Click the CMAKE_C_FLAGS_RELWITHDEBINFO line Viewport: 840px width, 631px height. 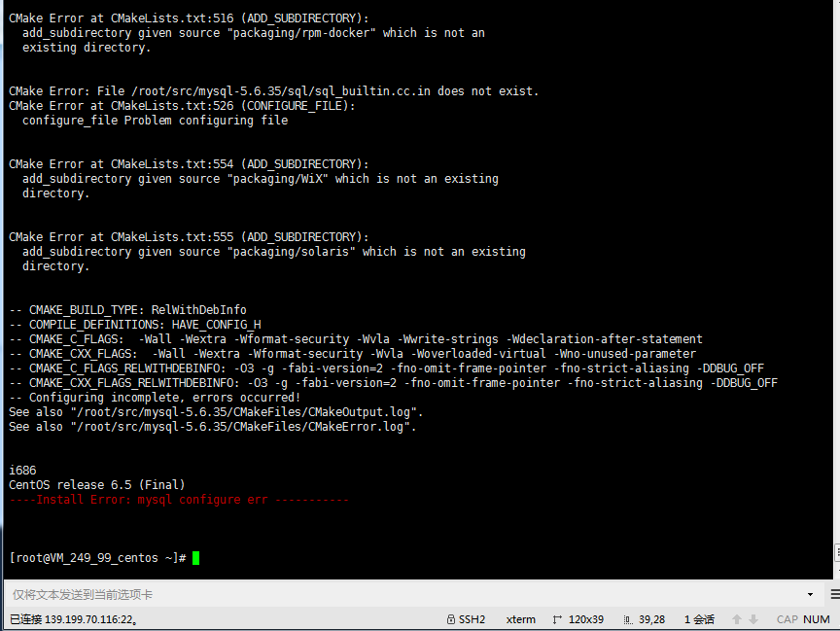click(x=386, y=368)
